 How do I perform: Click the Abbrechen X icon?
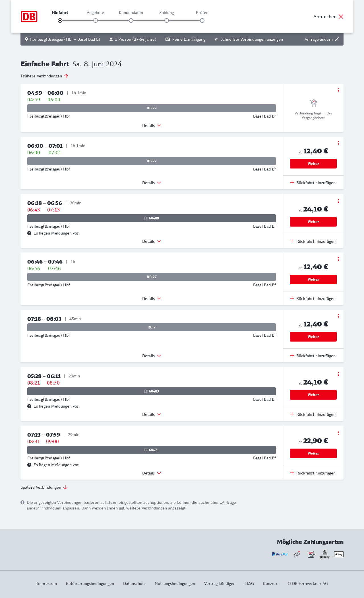point(341,17)
